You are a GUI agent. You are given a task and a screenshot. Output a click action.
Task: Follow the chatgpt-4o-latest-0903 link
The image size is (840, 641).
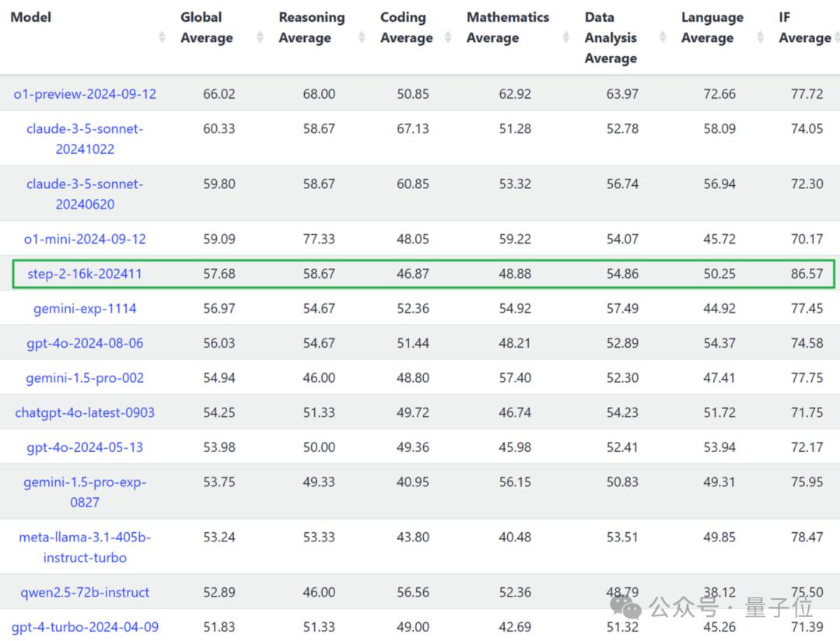click(85, 413)
